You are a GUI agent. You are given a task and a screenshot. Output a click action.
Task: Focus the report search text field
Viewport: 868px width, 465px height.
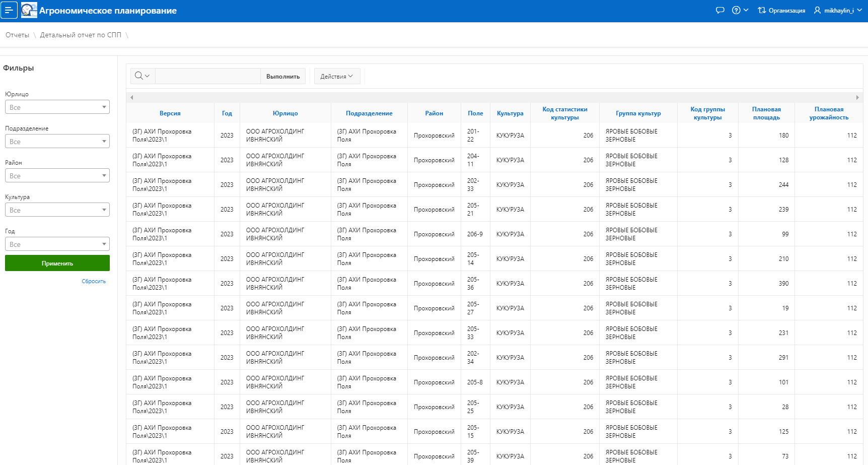click(x=207, y=76)
